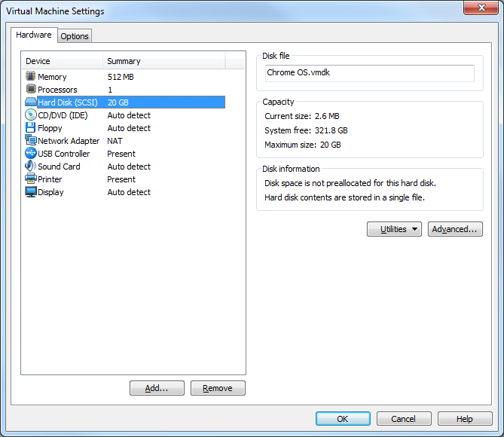Viewport: 504px width, 437px height.
Task: Sort list by Summary column header
Action: (163, 61)
